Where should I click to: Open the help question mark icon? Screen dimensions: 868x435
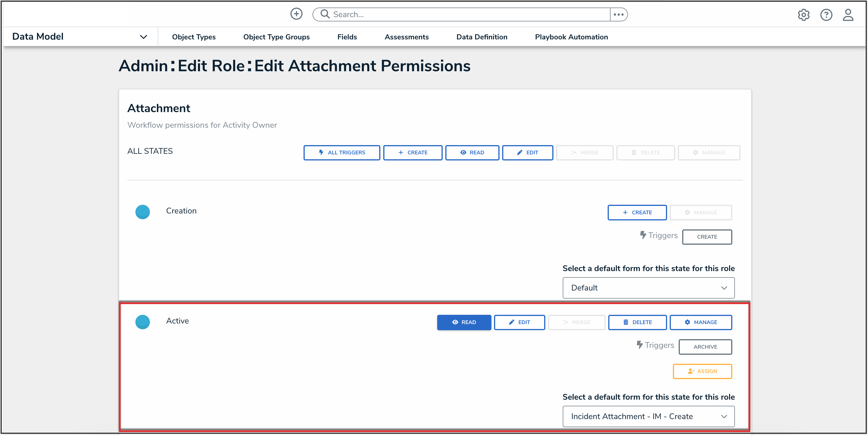(826, 15)
